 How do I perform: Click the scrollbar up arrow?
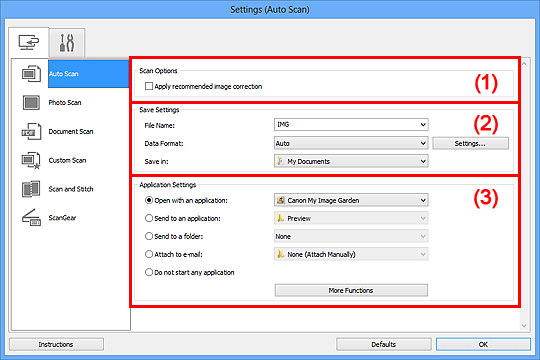pyautogui.click(x=524, y=64)
